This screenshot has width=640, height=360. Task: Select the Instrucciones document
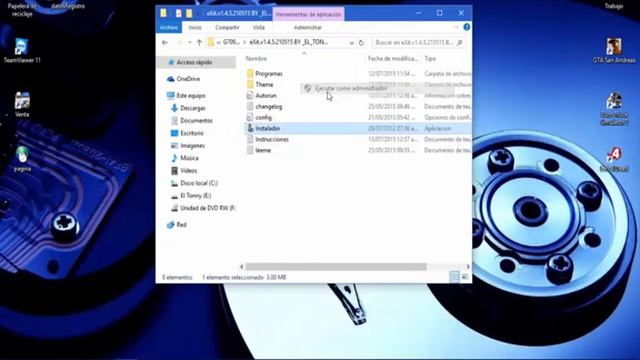point(272,139)
